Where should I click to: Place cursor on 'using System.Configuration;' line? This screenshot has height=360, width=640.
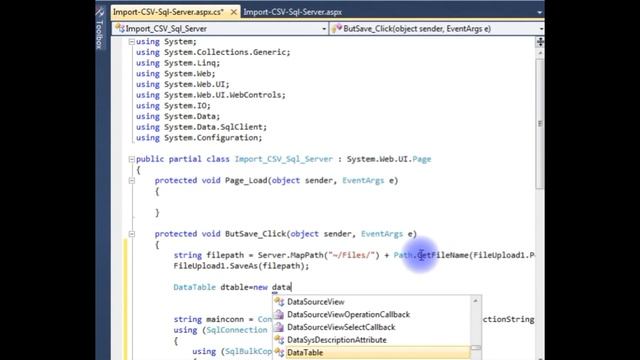pyautogui.click(x=199, y=138)
